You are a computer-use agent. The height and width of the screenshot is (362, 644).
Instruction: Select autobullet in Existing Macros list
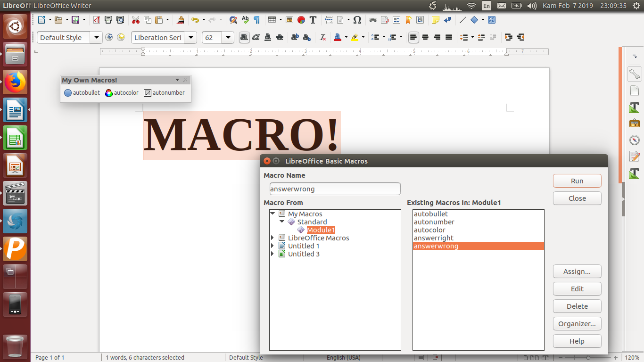[478, 214]
